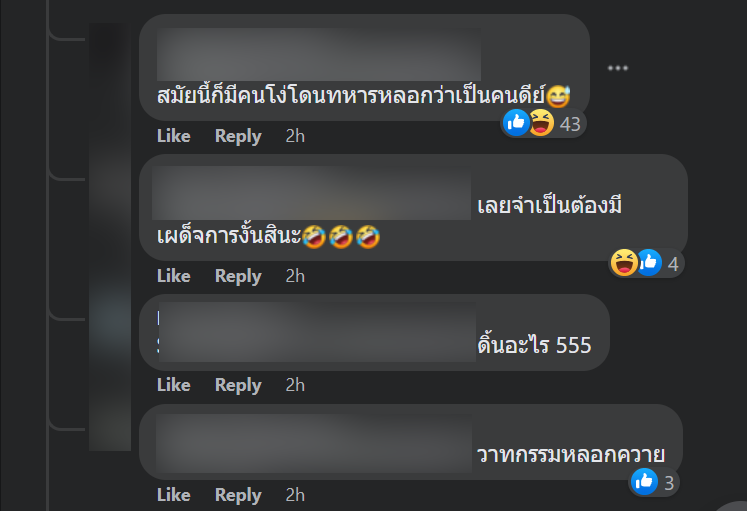Screen dimensions: 747x511
Task: Click thumbs-up reaction icon beside count 3
Action: tap(645, 481)
